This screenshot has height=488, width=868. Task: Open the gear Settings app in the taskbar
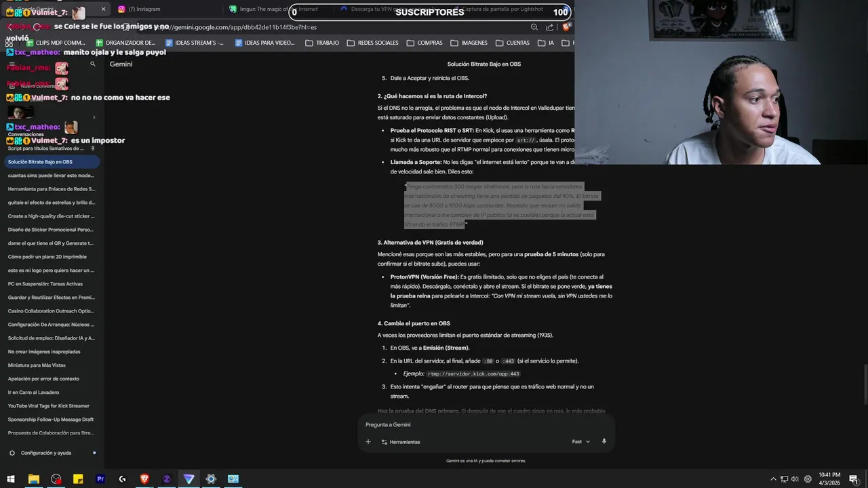tap(211, 479)
